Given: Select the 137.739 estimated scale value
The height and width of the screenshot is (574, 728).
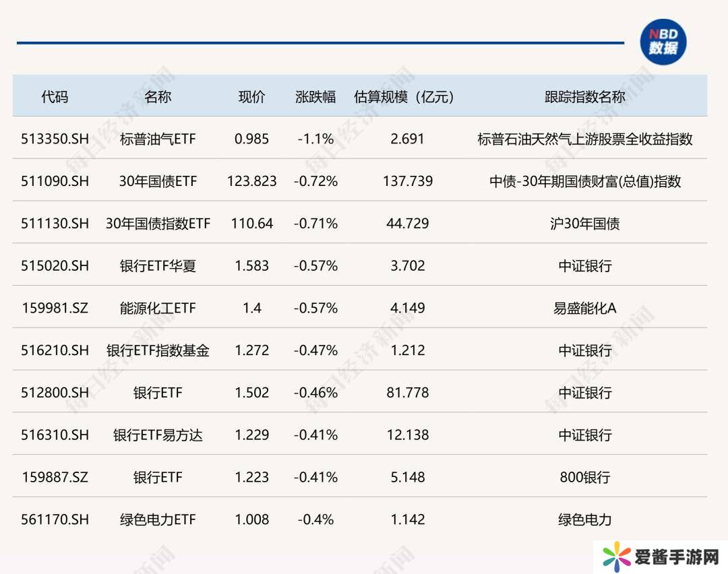Looking at the screenshot, I should pos(407,181).
